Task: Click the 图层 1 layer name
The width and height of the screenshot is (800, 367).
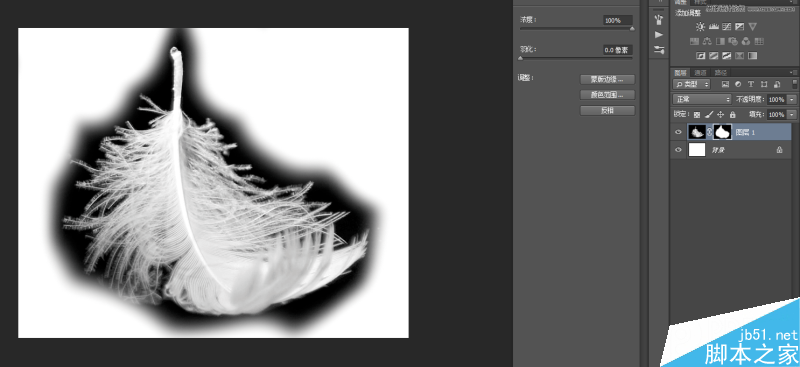Action: tap(745, 132)
